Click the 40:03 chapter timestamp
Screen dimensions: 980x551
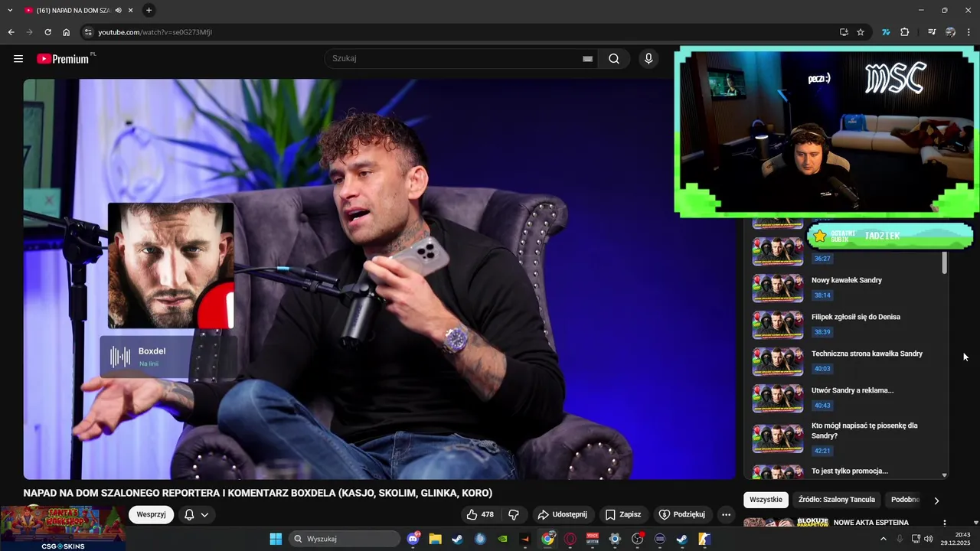822,369
